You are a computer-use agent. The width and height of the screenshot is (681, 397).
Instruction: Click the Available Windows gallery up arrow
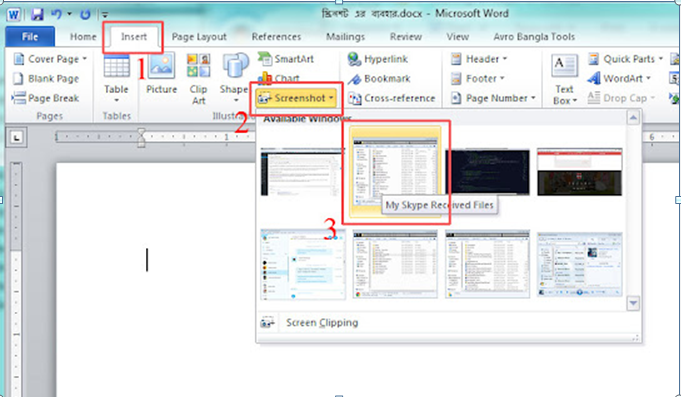pyautogui.click(x=633, y=118)
